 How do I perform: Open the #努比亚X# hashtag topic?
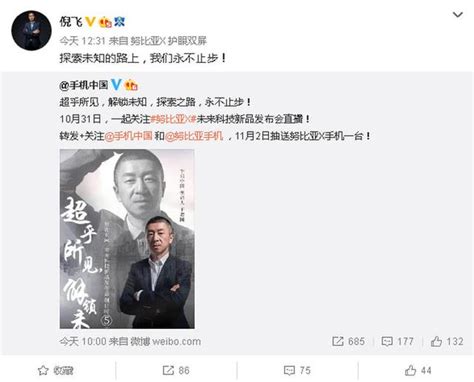point(173,119)
